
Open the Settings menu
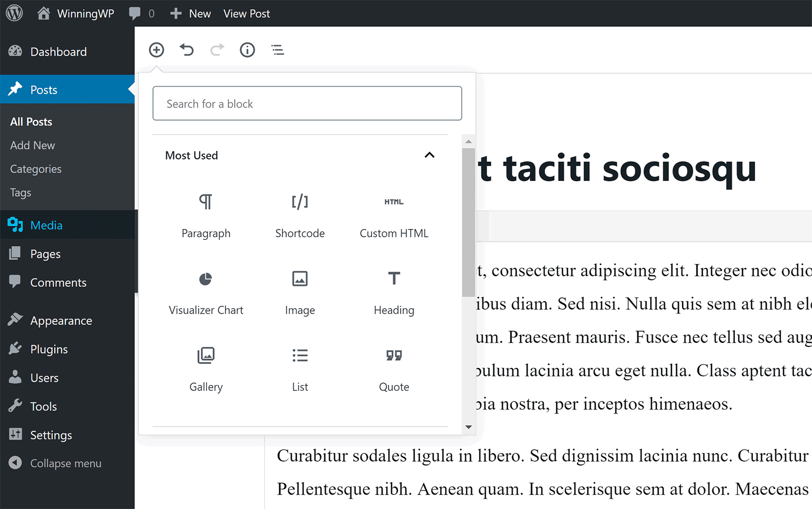pos(67,435)
